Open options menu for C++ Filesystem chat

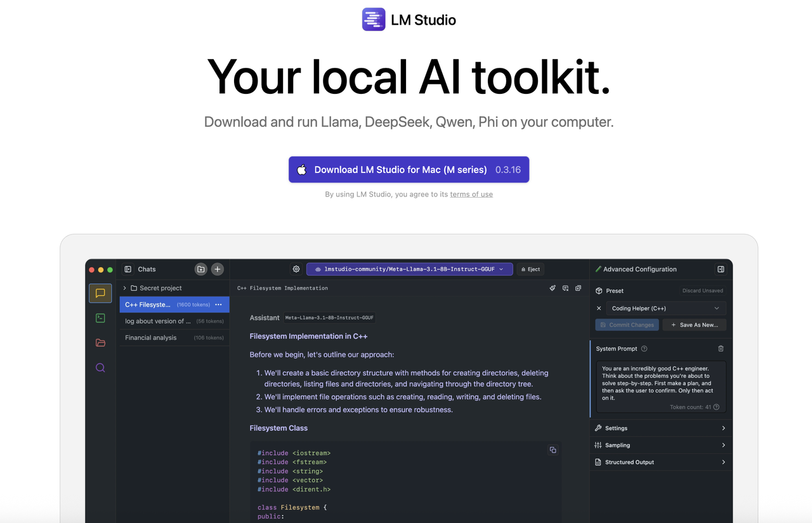tap(218, 305)
